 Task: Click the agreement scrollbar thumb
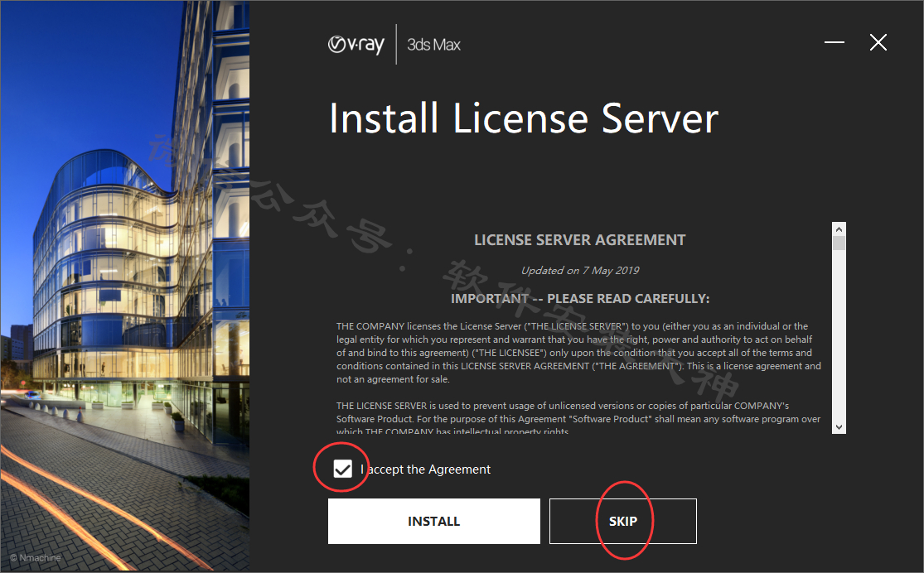tap(839, 243)
